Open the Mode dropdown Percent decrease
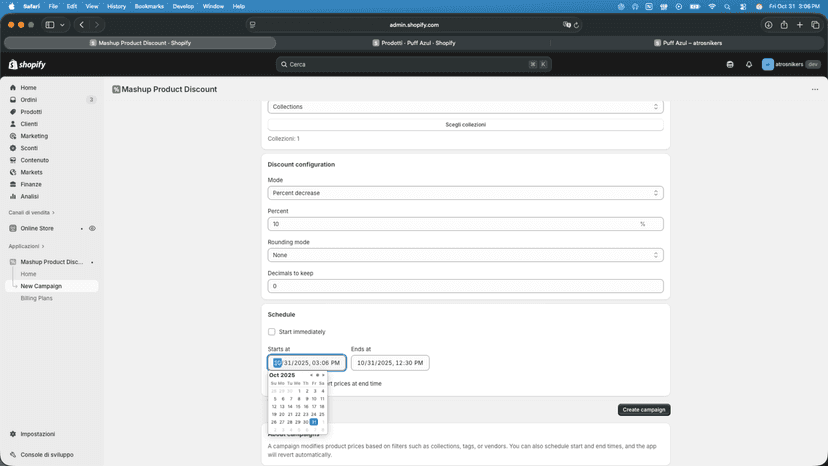828x466 pixels. [465, 193]
